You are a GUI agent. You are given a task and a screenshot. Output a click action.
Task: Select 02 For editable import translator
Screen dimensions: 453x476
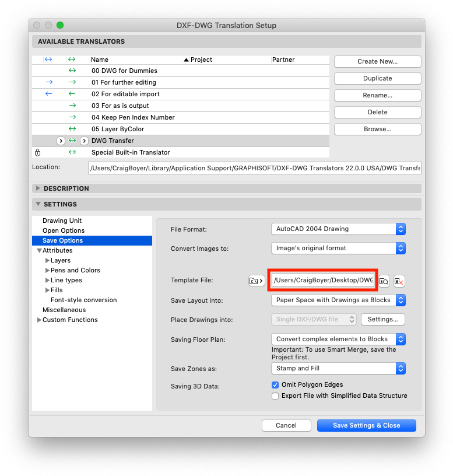tap(181, 94)
